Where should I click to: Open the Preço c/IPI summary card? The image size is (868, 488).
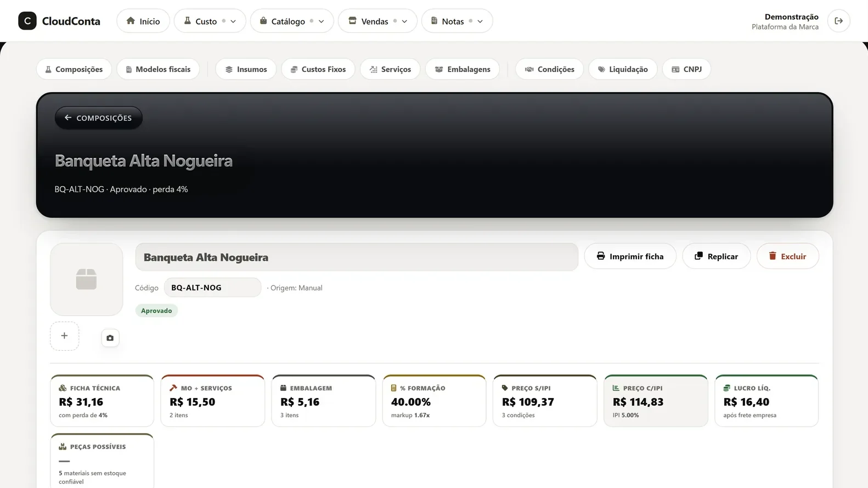pos(656,401)
